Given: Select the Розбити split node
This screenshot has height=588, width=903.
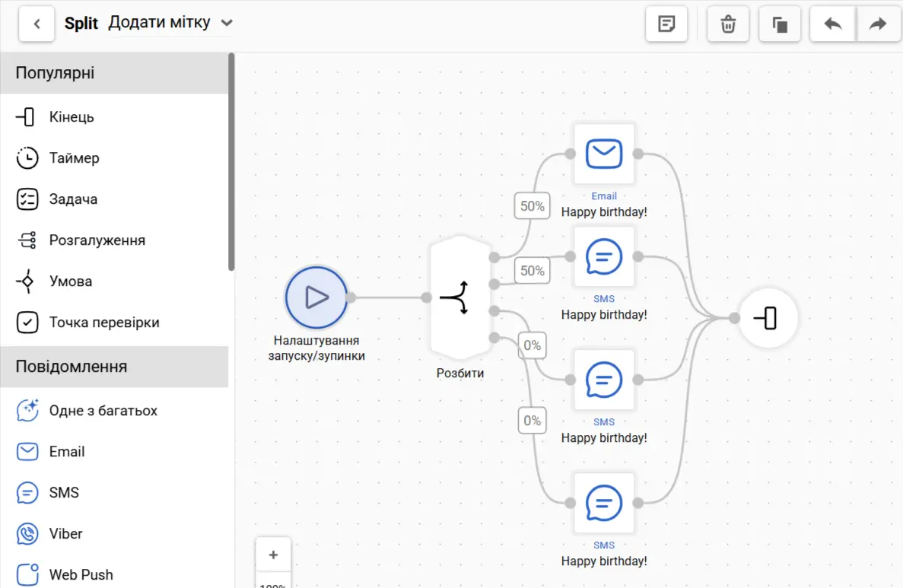Looking at the screenshot, I should tap(460, 297).
